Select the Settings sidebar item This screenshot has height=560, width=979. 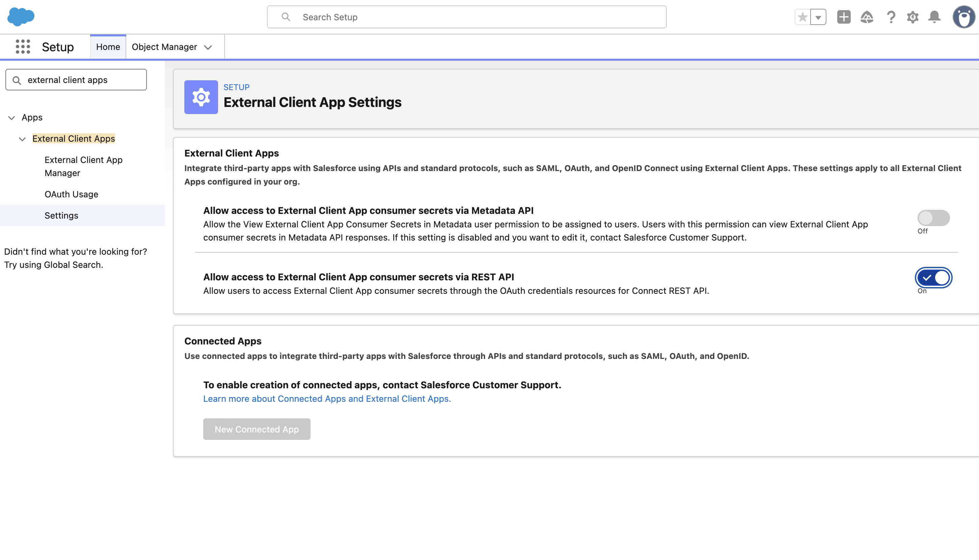82,215
